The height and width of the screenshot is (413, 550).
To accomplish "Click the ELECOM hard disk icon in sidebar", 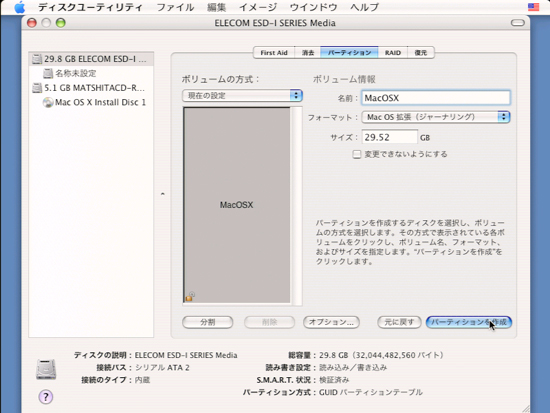I will (37, 59).
